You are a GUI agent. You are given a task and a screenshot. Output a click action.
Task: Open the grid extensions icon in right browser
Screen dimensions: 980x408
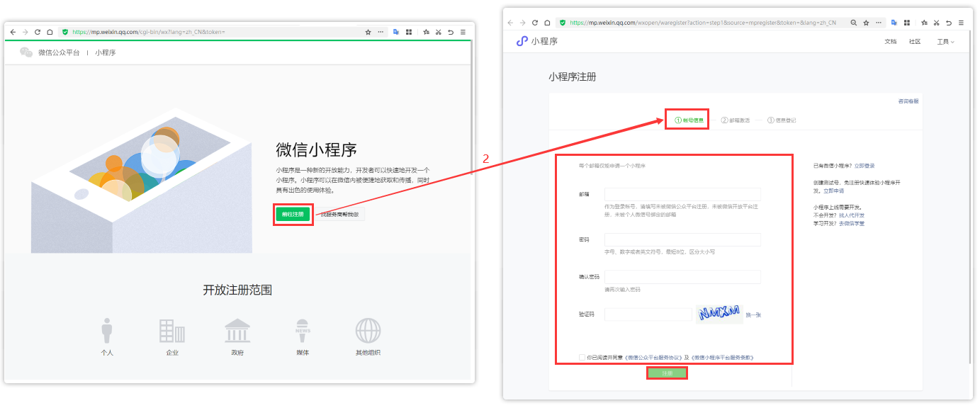(x=906, y=23)
